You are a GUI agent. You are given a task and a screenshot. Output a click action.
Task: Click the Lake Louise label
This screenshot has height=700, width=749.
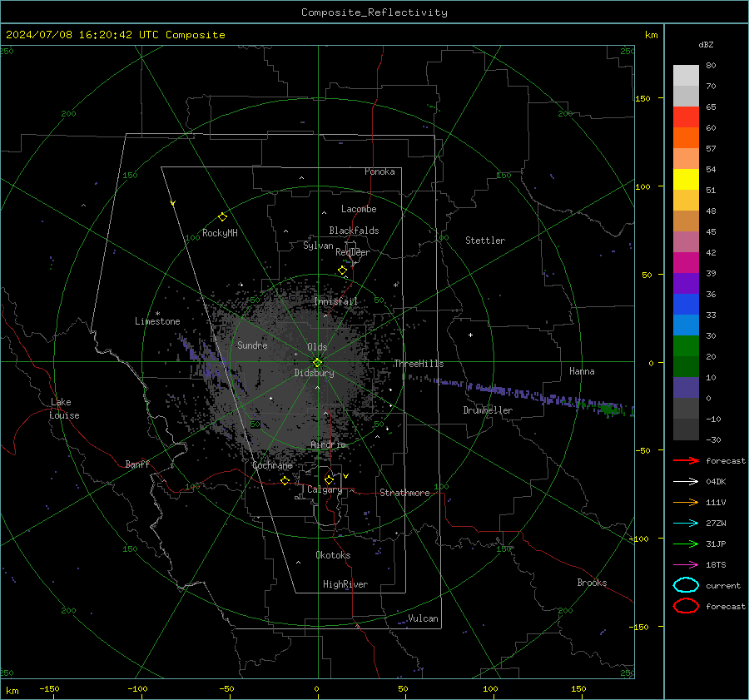pyautogui.click(x=64, y=409)
